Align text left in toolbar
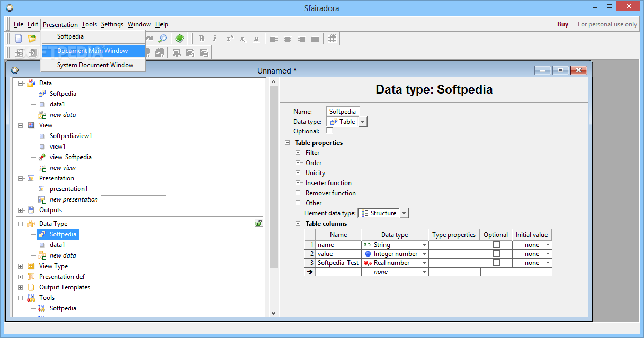The image size is (644, 338). (274, 39)
